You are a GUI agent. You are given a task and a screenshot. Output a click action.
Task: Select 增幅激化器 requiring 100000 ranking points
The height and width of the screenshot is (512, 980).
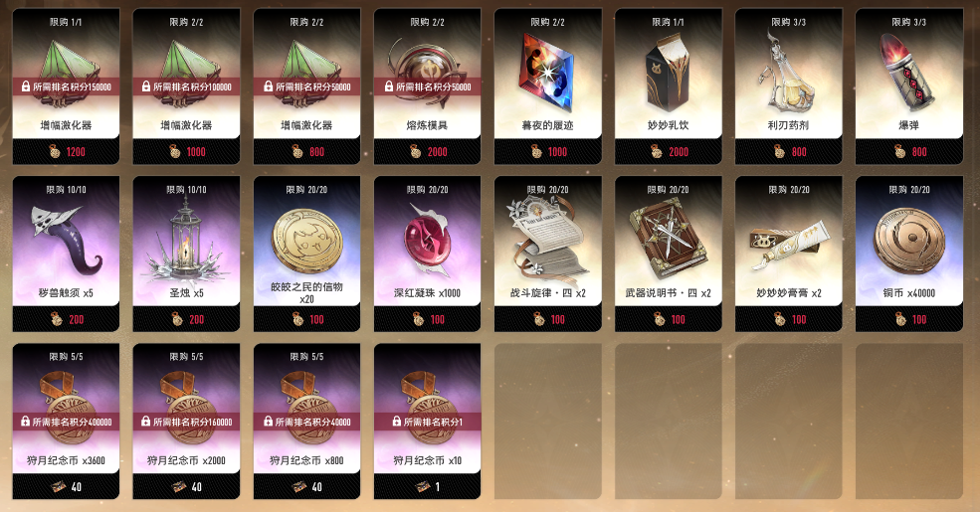click(x=186, y=86)
